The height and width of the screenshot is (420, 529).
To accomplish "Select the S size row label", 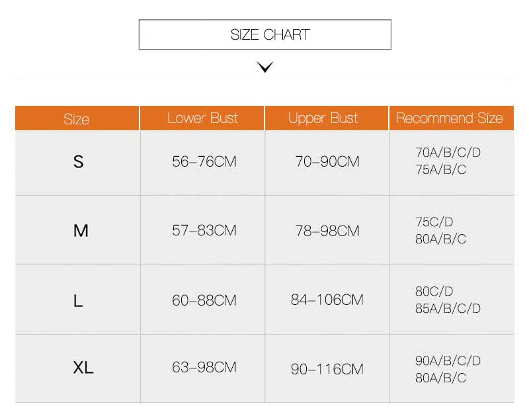I will [x=79, y=161].
